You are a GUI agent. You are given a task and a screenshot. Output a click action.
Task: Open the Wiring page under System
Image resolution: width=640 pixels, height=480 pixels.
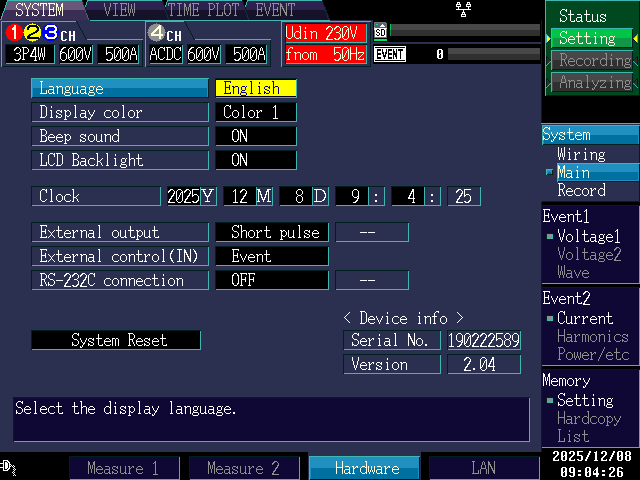(x=581, y=154)
